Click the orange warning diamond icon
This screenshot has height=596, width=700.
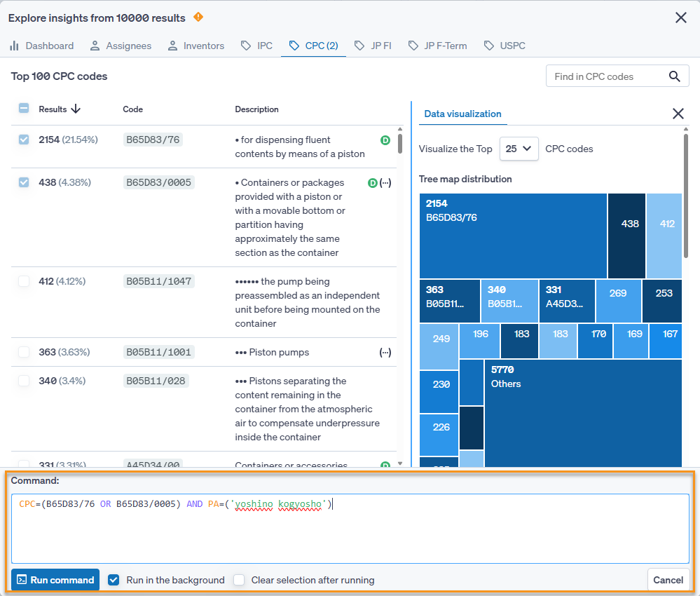(198, 17)
